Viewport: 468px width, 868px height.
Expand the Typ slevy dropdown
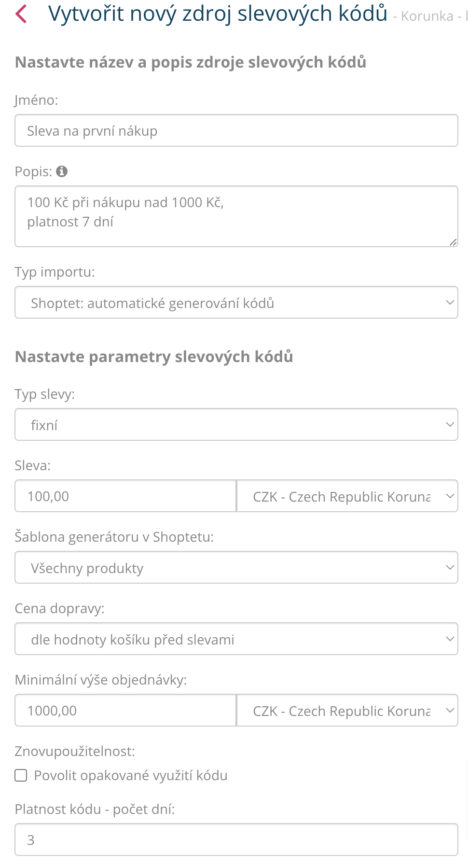(x=236, y=425)
